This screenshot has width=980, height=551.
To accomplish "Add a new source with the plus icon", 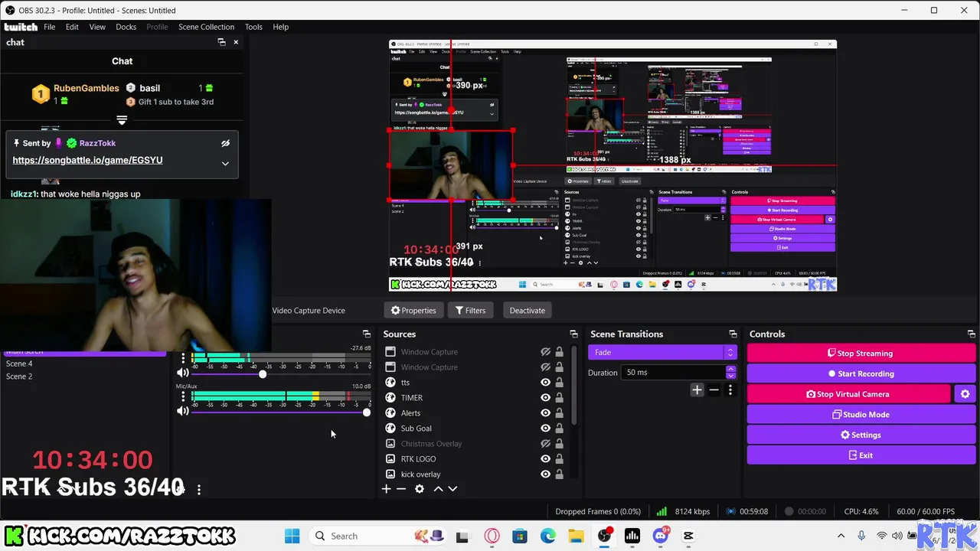I will pyautogui.click(x=387, y=489).
